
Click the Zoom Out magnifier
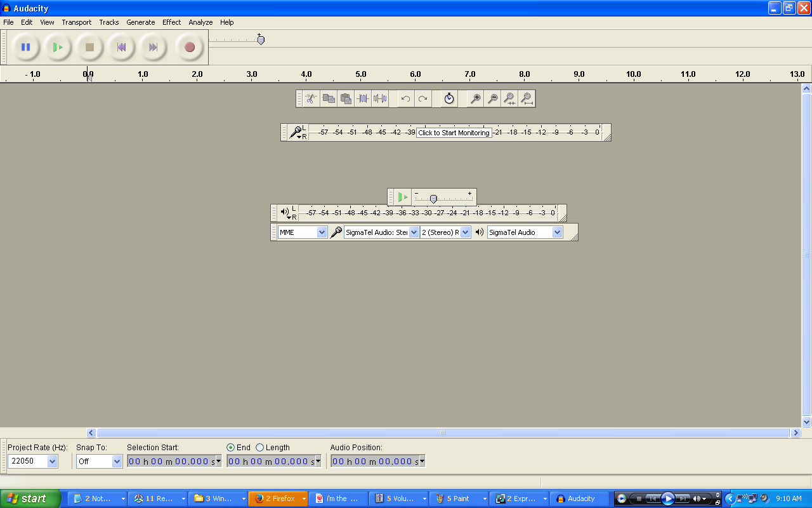point(492,98)
